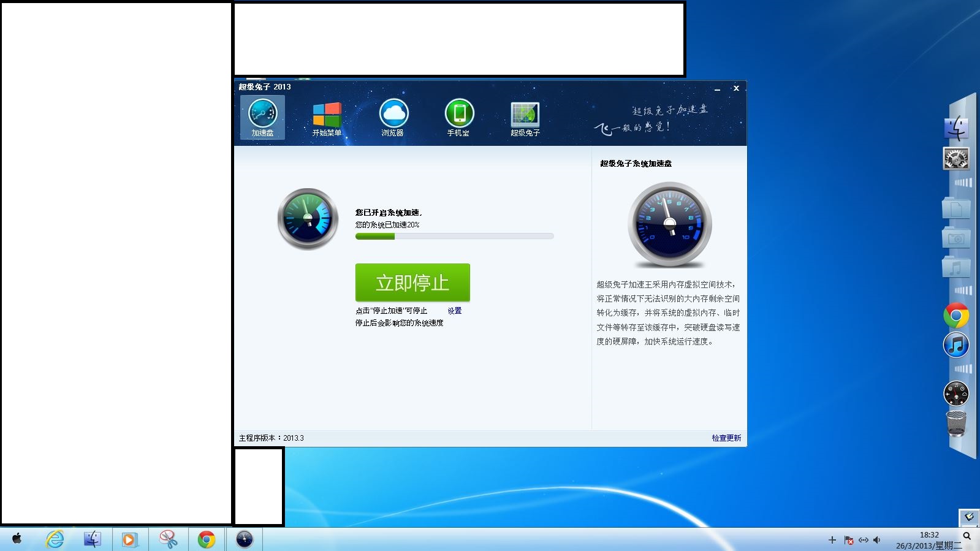The image size is (980, 551).
Task: Open the documents folder in dock
Action: [955, 208]
